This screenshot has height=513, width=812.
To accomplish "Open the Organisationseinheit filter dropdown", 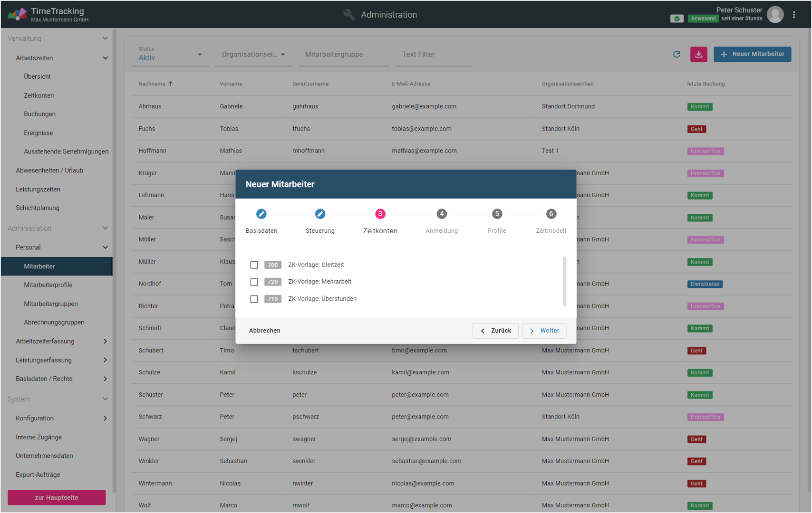I will [x=253, y=55].
